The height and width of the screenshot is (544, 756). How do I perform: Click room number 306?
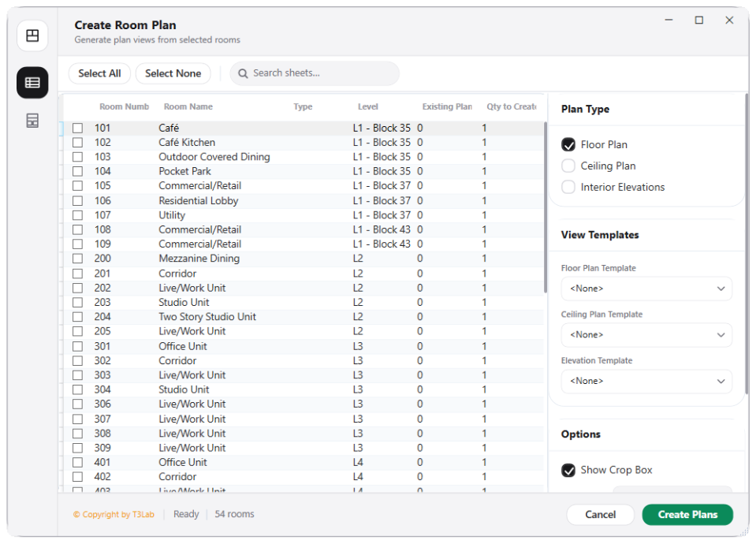[x=102, y=404]
